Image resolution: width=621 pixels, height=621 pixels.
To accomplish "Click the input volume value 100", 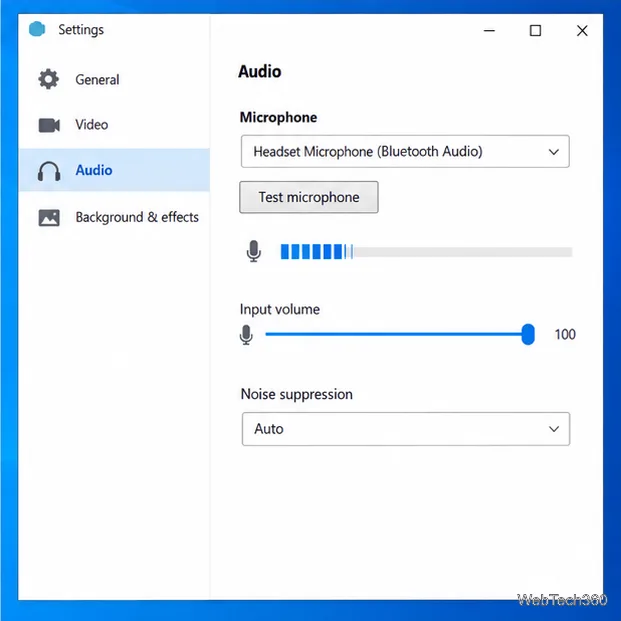I will [565, 335].
